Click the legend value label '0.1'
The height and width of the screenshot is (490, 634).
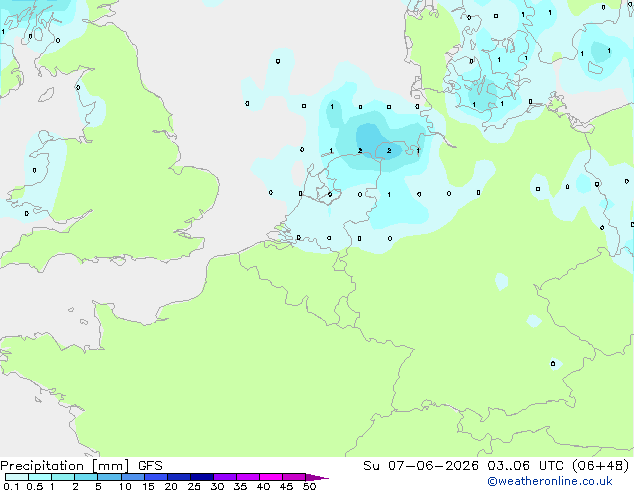click(x=11, y=486)
